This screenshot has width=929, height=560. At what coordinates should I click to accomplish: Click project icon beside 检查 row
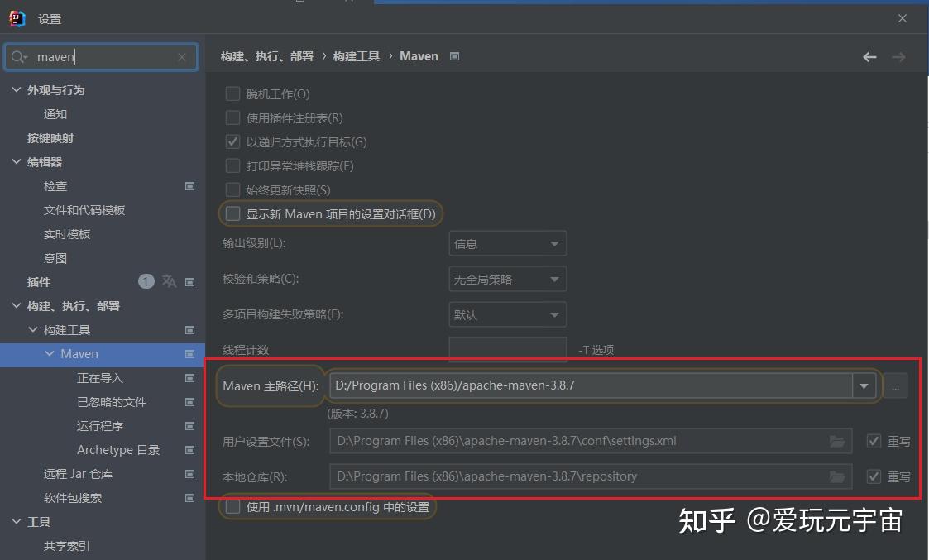(189, 186)
